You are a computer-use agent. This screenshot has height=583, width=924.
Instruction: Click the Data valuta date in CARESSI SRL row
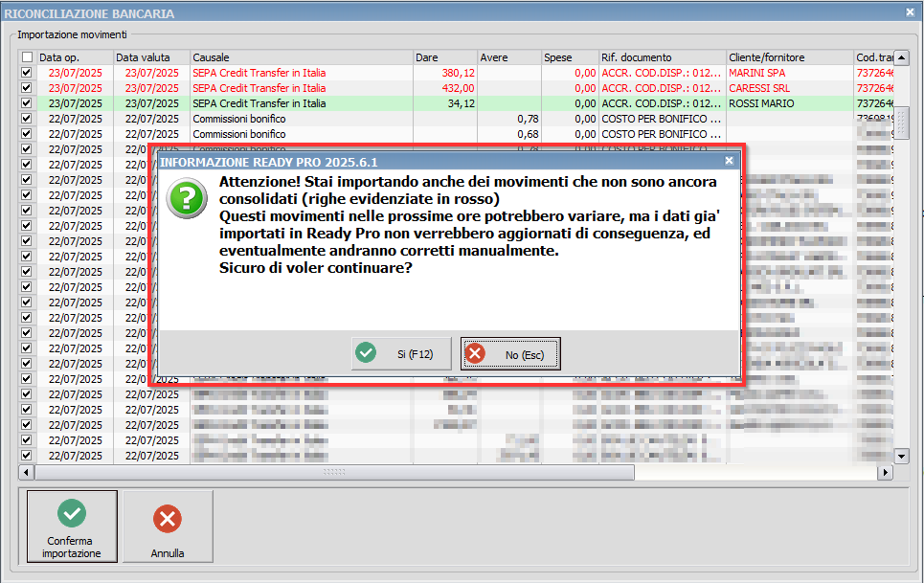click(x=152, y=88)
